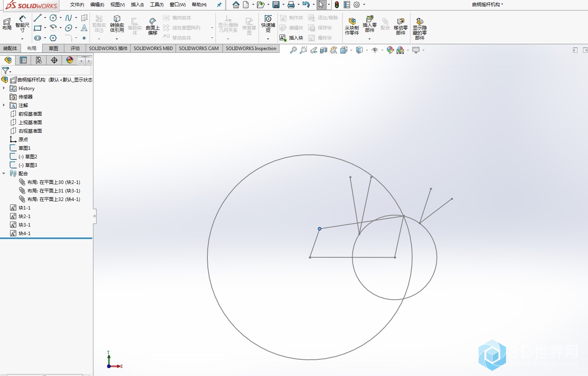The height and width of the screenshot is (376, 588).
Task: Select the Circle sketch tool
Action: (53, 18)
